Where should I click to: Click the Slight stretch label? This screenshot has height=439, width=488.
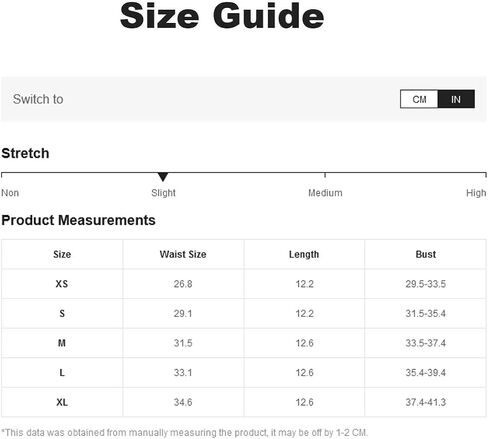163,193
